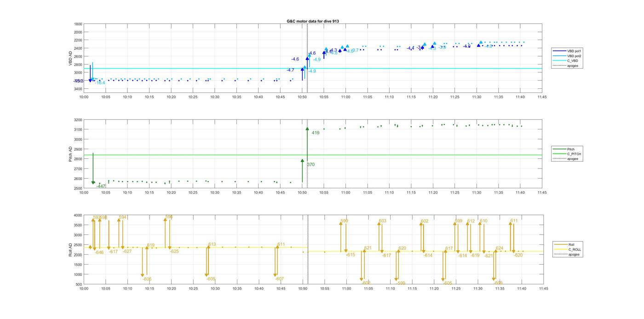Click the "VBD AD" y-axis label
The height and width of the screenshot is (319, 644).
tap(70, 58)
